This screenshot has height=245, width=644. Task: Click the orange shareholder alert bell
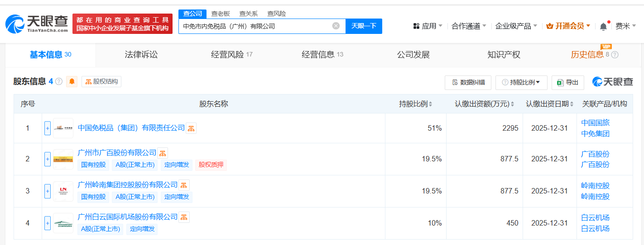(x=72, y=82)
